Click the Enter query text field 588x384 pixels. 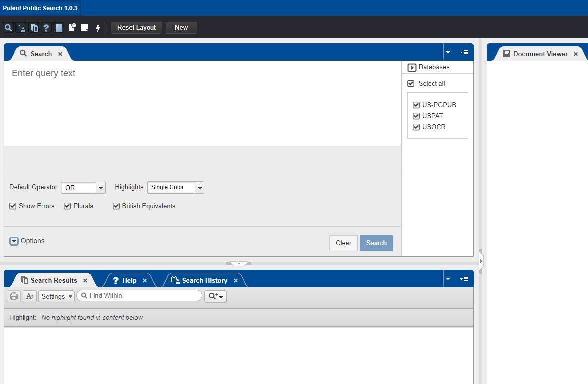(203, 103)
